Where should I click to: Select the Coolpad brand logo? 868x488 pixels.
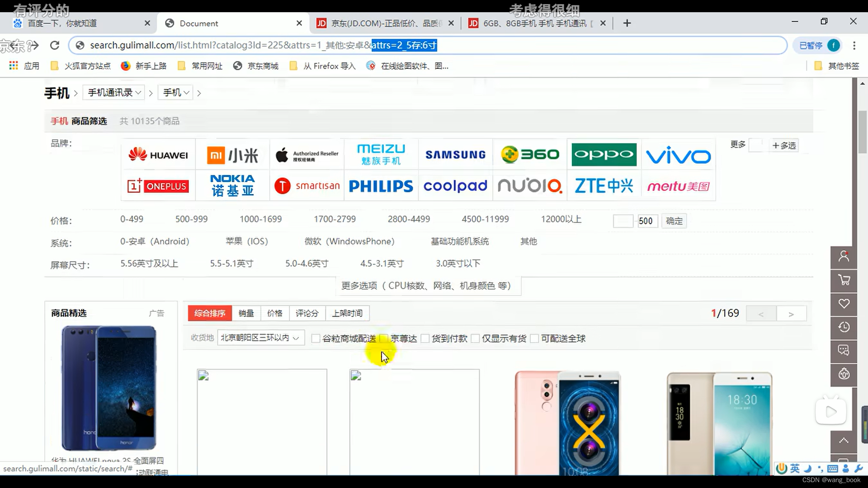[455, 186]
